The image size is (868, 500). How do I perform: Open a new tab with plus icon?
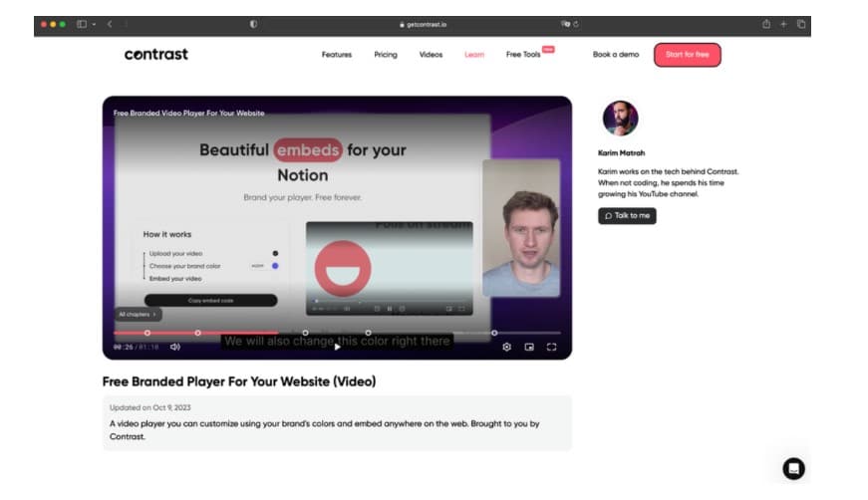pos(783,24)
